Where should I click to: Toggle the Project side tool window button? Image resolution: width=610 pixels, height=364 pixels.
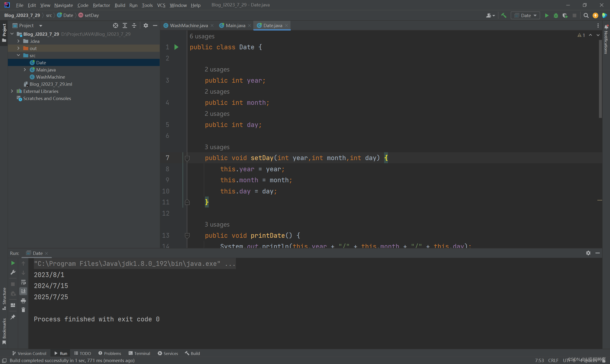pyautogui.click(x=4, y=33)
